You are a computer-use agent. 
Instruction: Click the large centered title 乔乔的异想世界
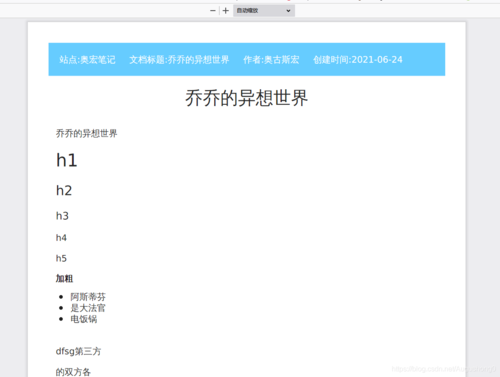tap(247, 98)
